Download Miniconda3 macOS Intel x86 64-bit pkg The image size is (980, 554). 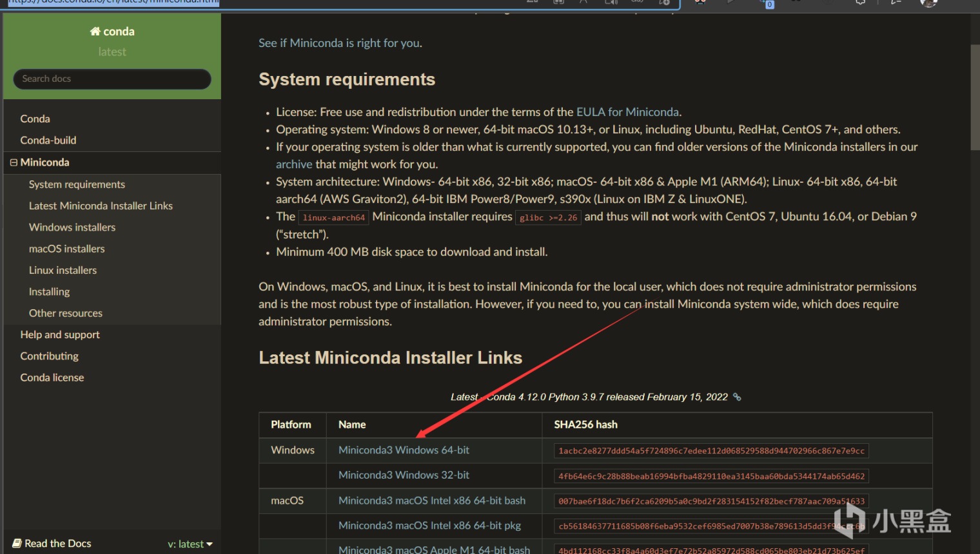point(429,526)
